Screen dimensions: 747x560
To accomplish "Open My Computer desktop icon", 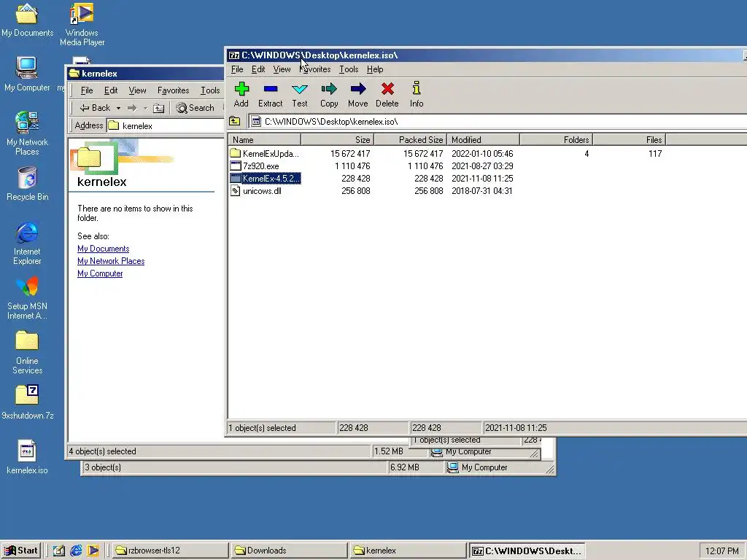I will point(27,74).
